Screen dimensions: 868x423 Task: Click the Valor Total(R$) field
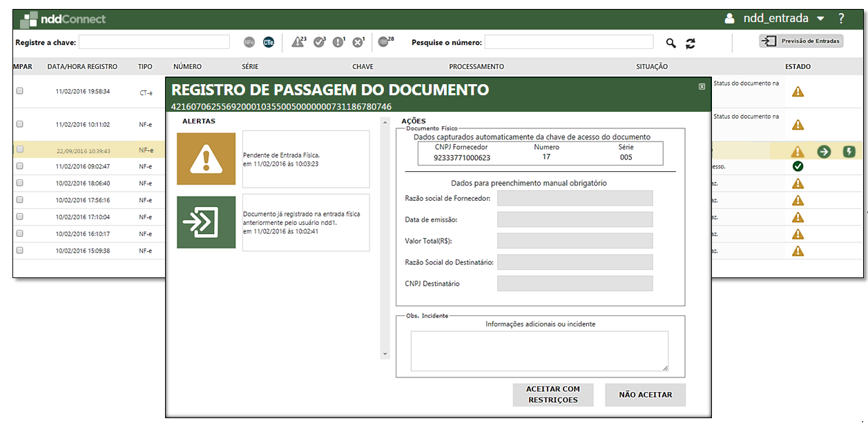click(x=575, y=241)
